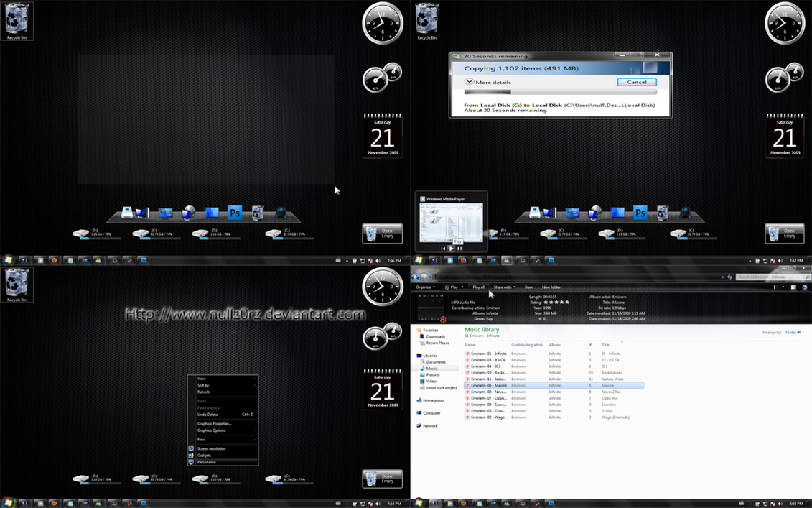Viewport: 812px width, 508px height.
Task: Click Play in Windows Media Player preview
Action: pyautogui.click(x=451, y=249)
